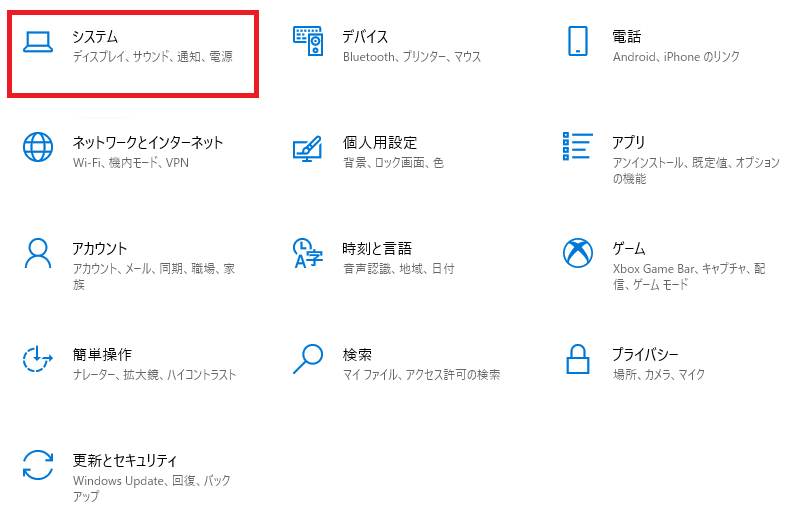The height and width of the screenshot is (532, 804).
Task: Click the text 背景、ロック画面、色
Action: [393, 163]
